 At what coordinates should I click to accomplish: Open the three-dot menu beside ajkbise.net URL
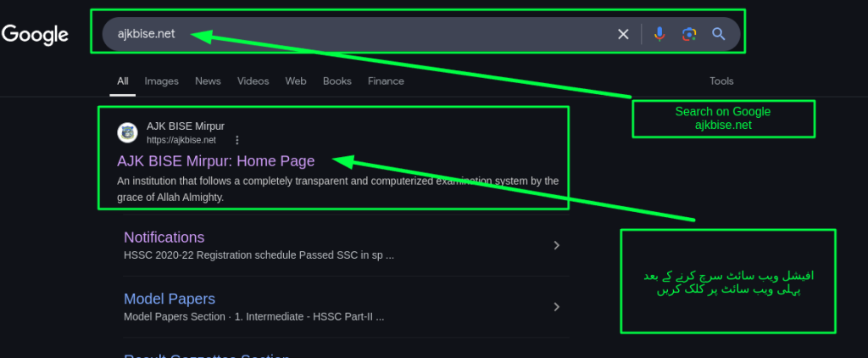point(237,140)
